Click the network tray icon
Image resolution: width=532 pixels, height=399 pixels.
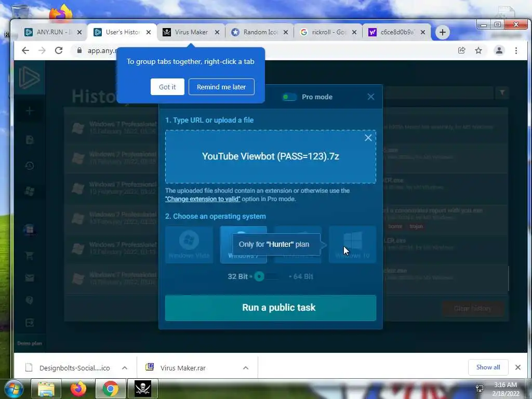click(480, 389)
